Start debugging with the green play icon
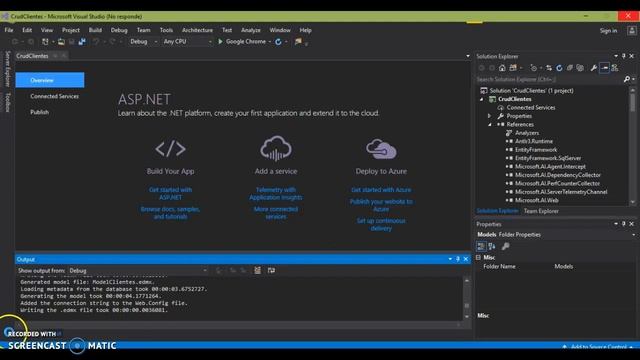Image resolution: width=640 pixels, height=360 pixels. [x=220, y=42]
